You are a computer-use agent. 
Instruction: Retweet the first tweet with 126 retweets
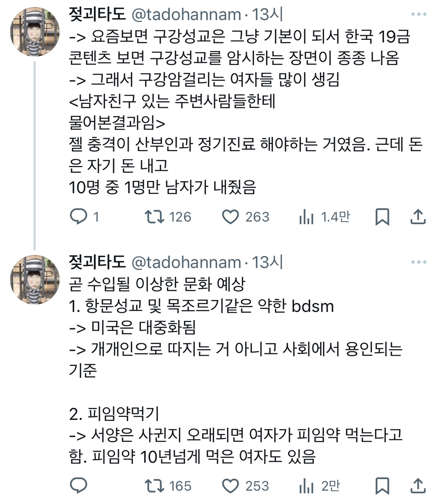[155, 217]
